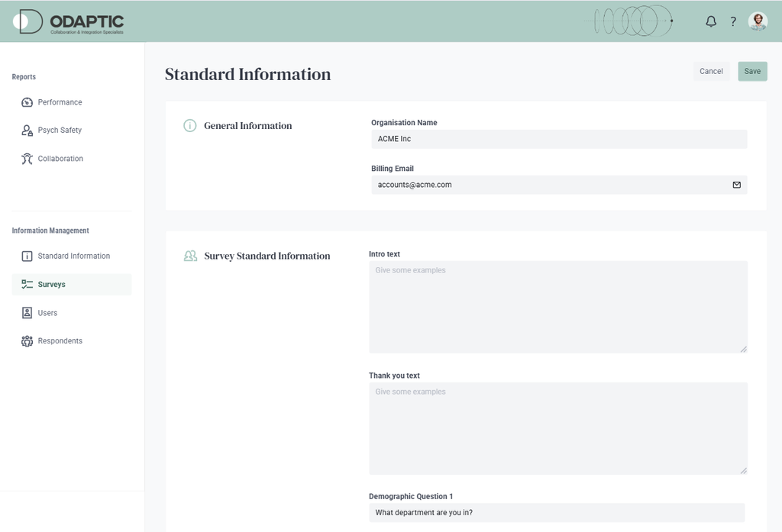The image size is (782, 532).
Task: Click the Demographic Question 1 label
Action: pyautogui.click(x=411, y=497)
